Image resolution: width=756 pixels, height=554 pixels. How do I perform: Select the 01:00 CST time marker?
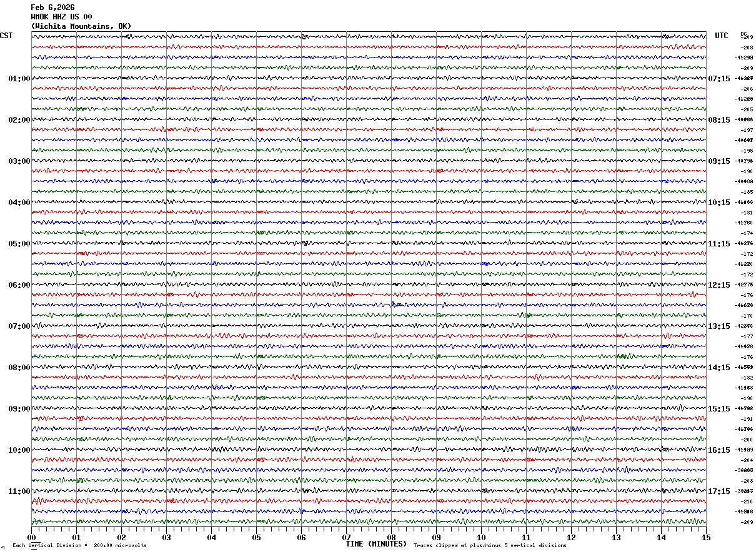click(x=19, y=79)
